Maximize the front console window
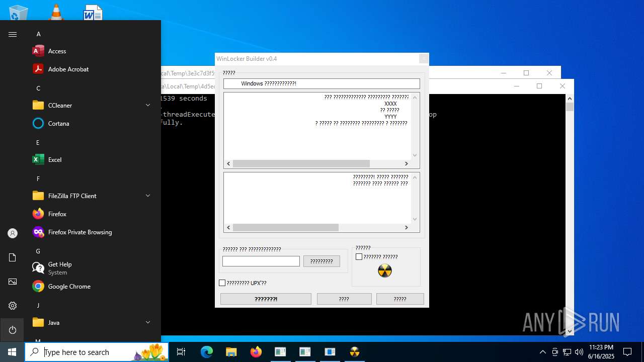 click(539, 86)
